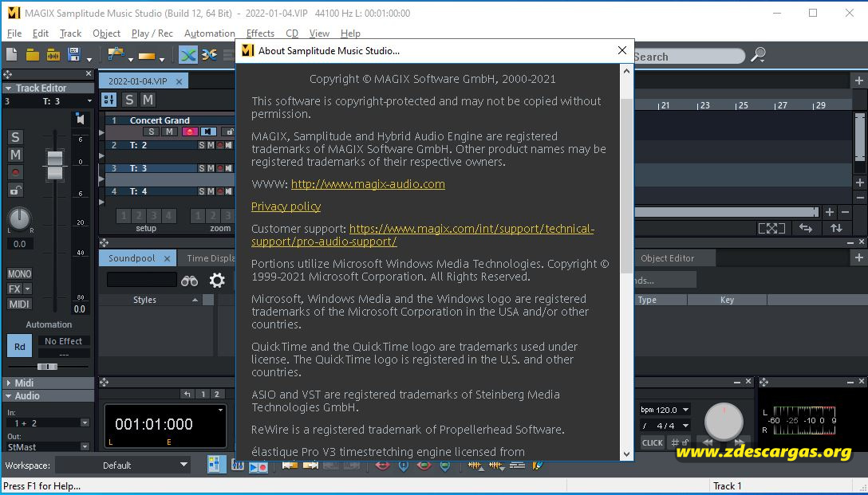The width and height of the screenshot is (868, 495).
Task: Create a new project with the blank page icon
Action: 12,55
